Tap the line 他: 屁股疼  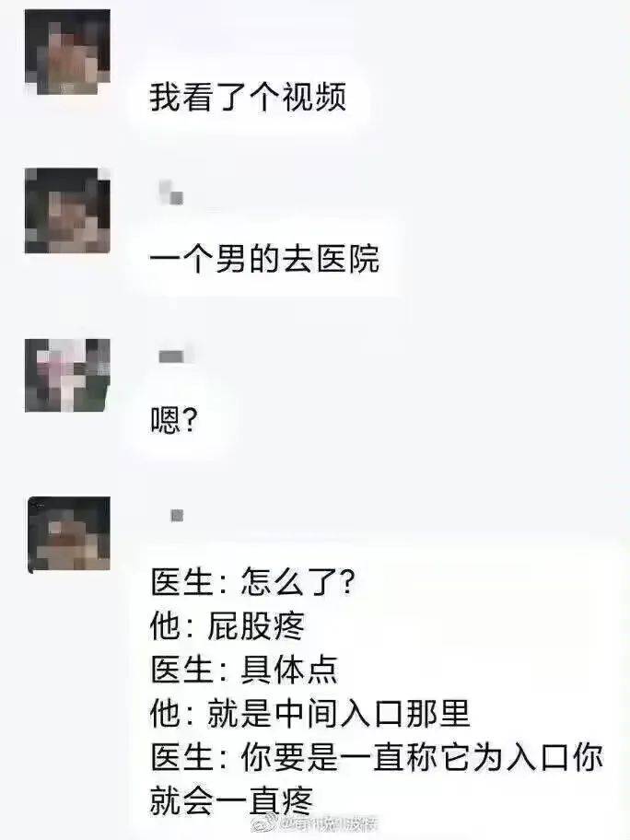[227, 626]
